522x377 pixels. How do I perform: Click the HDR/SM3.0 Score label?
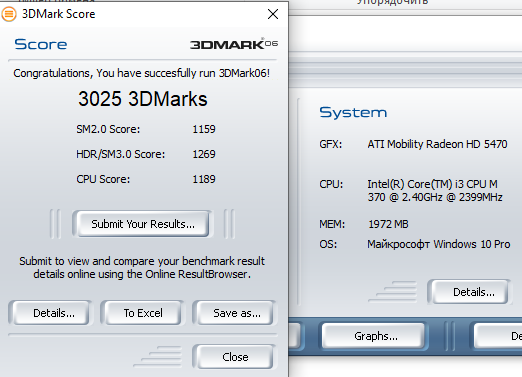[x=120, y=154]
